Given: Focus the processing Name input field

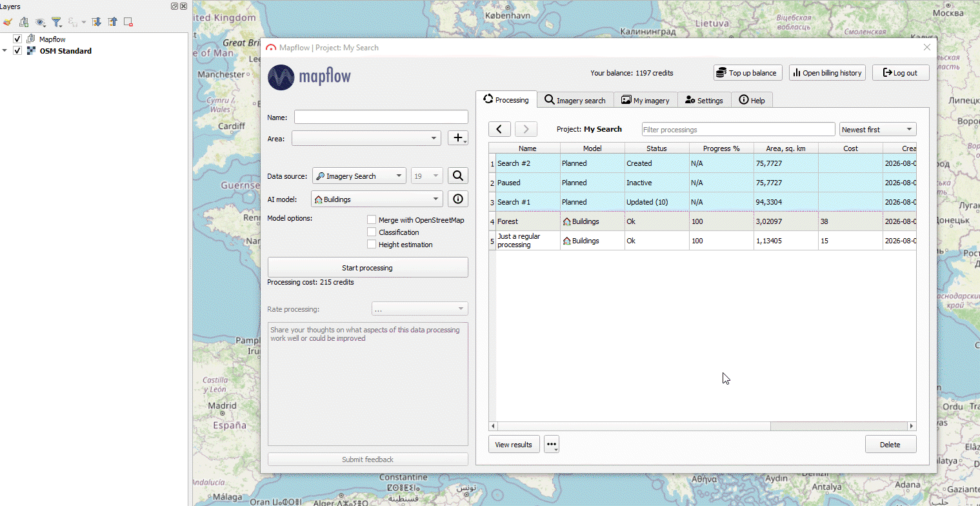Looking at the screenshot, I should coord(381,117).
